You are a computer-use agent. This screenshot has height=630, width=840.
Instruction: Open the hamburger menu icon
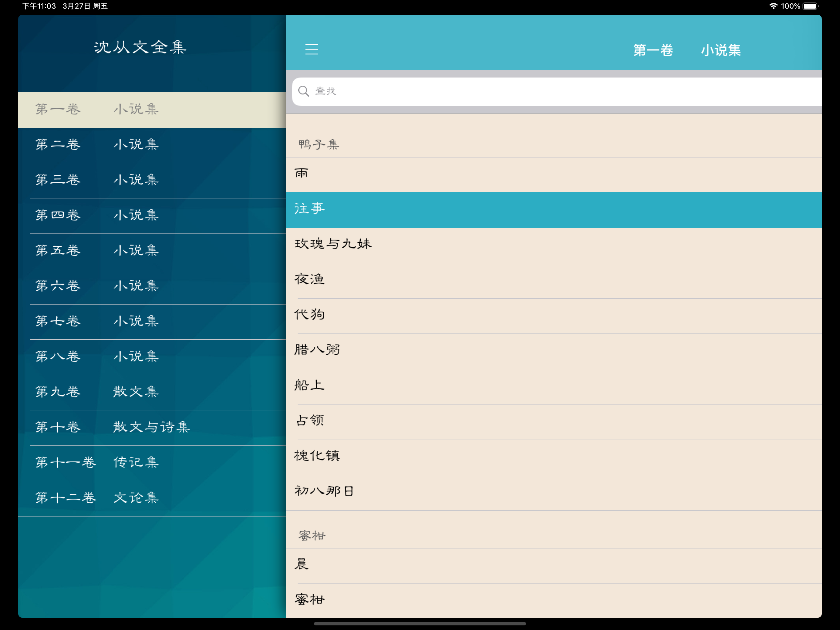[311, 50]
